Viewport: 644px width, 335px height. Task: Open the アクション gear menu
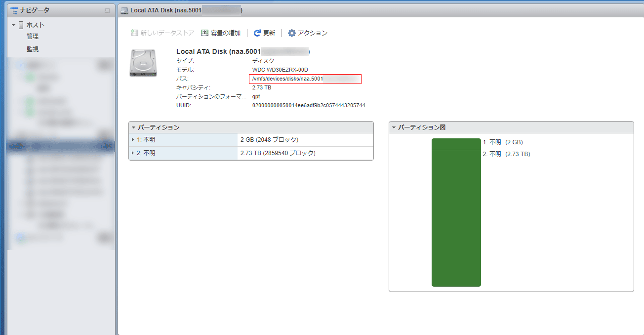pos(292,33)
